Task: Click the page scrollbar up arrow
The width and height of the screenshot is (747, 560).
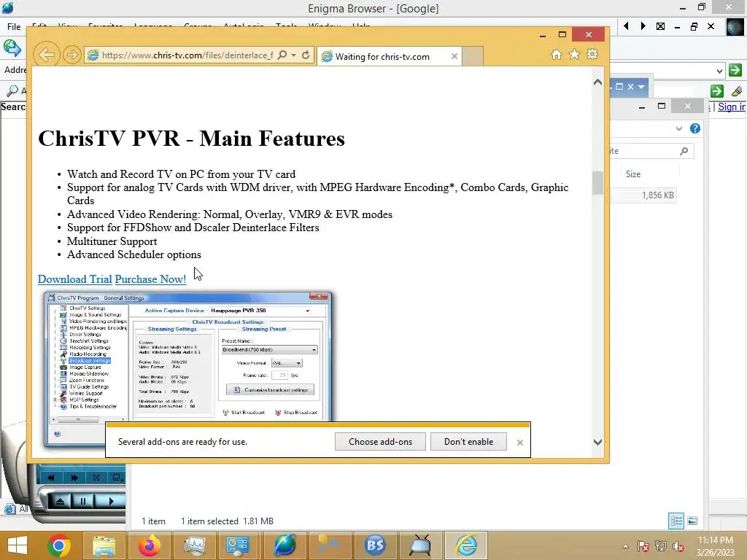Action: 597,82
